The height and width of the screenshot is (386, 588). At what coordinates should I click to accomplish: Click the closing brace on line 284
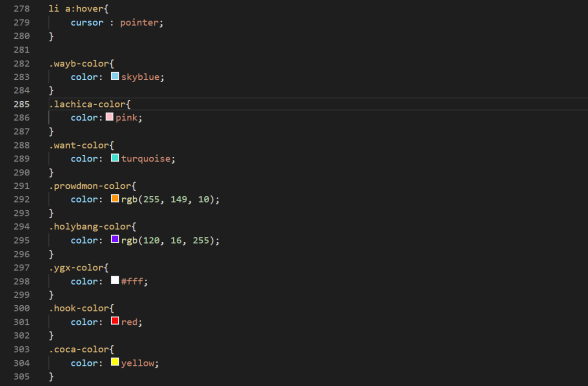(x=51, y=90)
